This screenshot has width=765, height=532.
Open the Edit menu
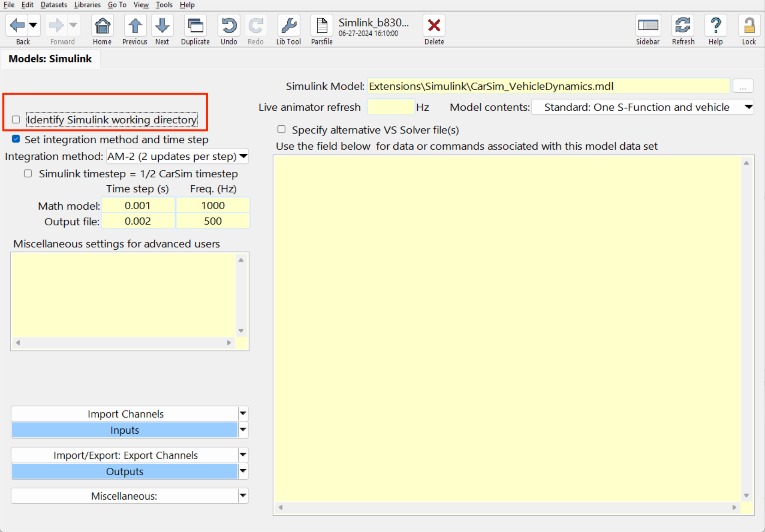pos(28,5)
